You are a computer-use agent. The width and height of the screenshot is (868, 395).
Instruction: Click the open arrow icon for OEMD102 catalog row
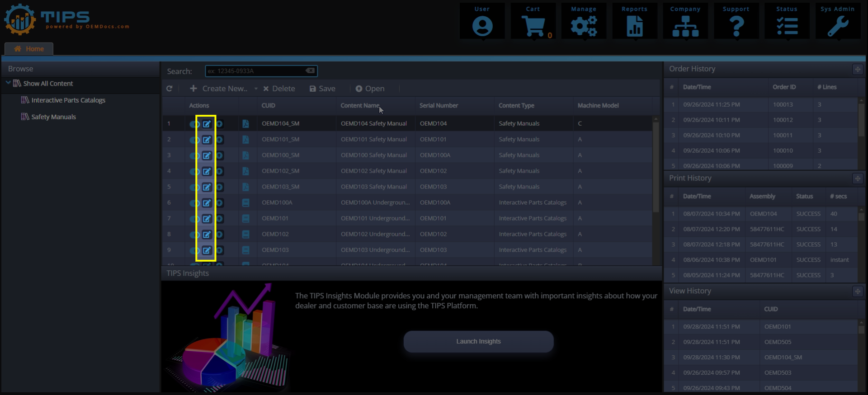click(220, 235)
